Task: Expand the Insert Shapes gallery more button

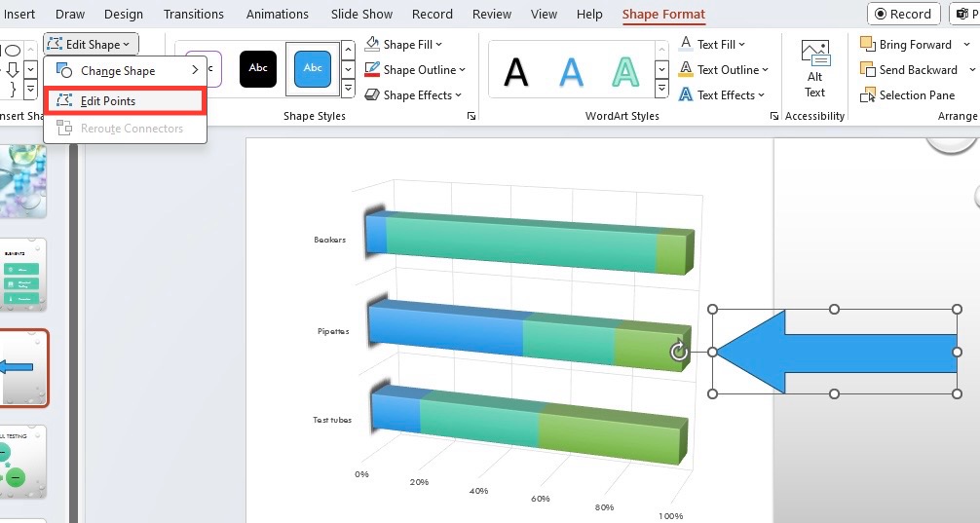Action: tap(30, 90)
